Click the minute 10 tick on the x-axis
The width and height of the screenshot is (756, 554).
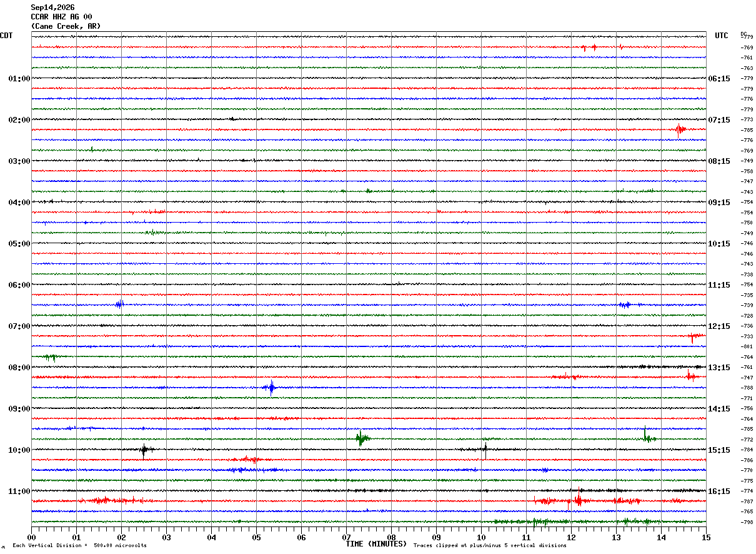click(481, 537)
